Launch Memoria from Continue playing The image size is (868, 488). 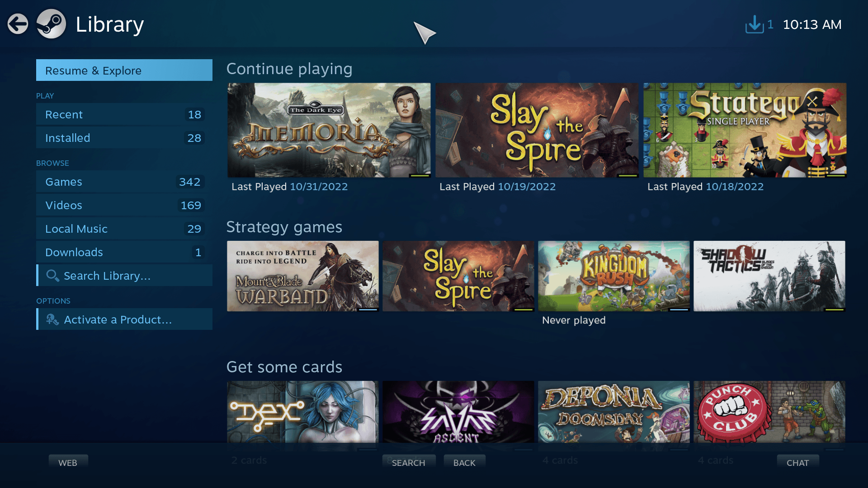(x=329, y=130)
